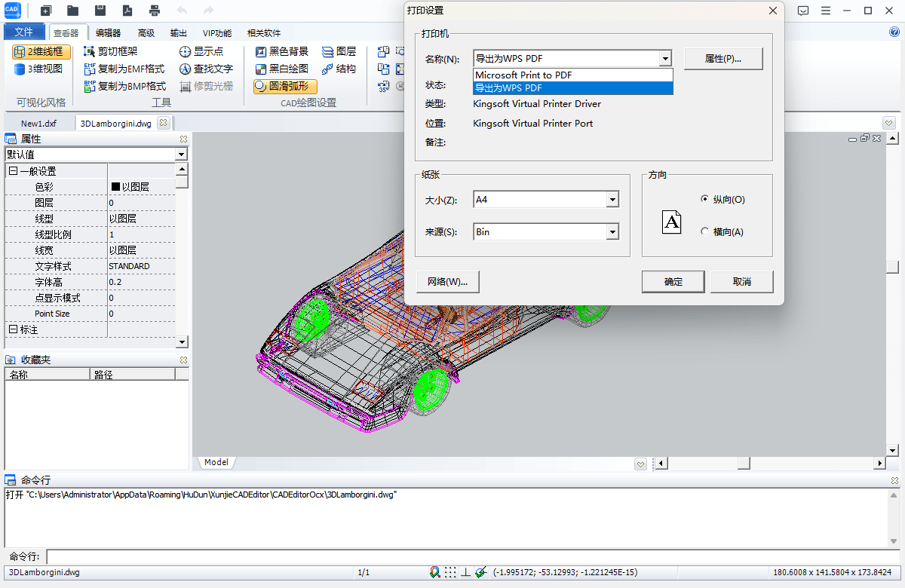The width and height of the screenshot is (905, 588).
Task: Select the 横向 landscape orientation radio button
Action: (704, 232)
